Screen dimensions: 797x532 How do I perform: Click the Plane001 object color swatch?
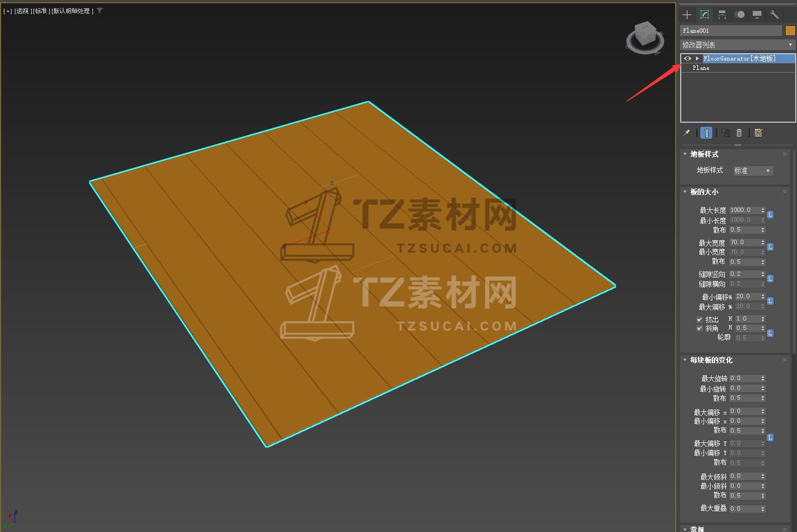pyautogui.click(x=790, y=31)
